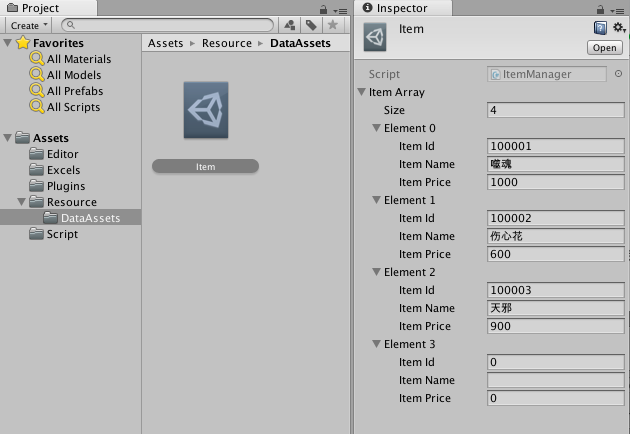Click the search by type icon

[x=290, y=25]
